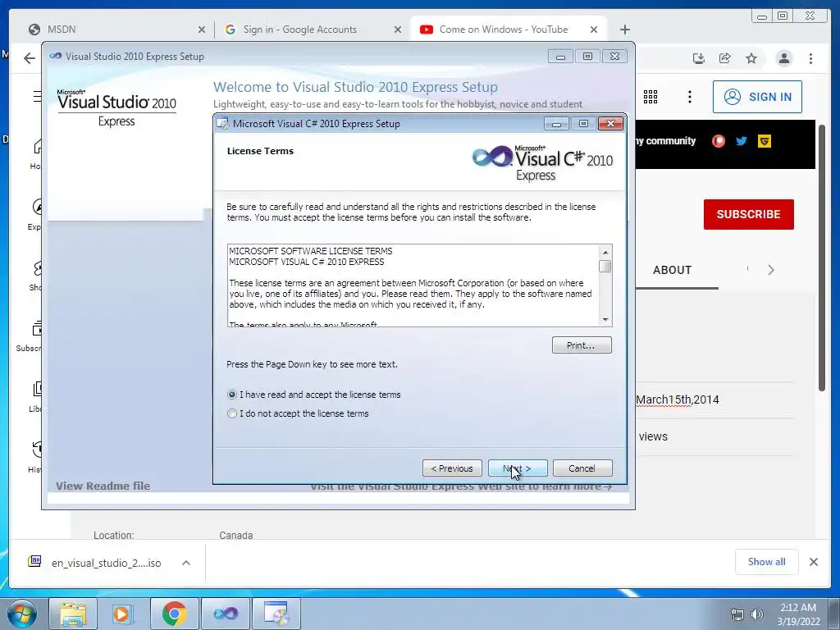Open Chrome three-dot menu
The image size is (840, 630).
[x=810, y=58]
